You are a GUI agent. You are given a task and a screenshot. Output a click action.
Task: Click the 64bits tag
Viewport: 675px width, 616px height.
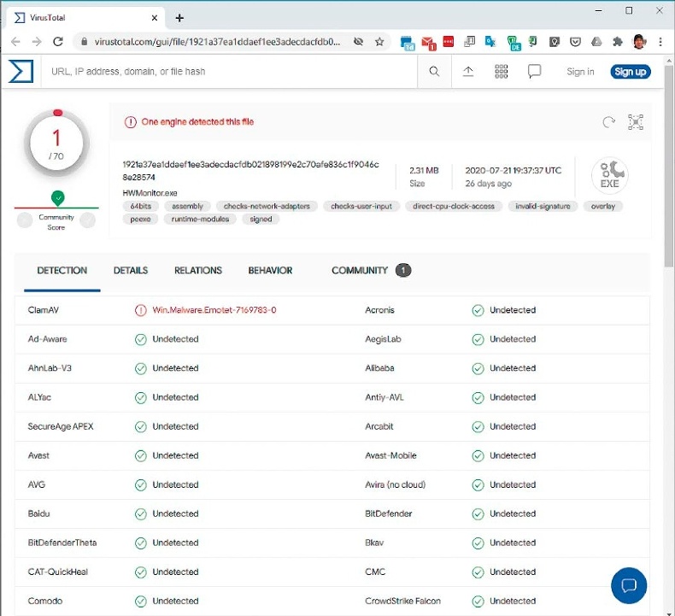coord(141,206)
